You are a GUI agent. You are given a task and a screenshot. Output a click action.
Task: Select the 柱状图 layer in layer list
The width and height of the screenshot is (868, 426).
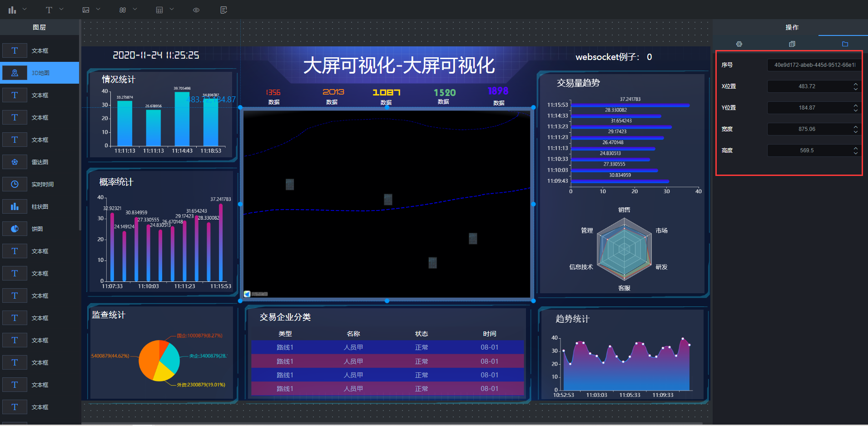pos(40,206)
